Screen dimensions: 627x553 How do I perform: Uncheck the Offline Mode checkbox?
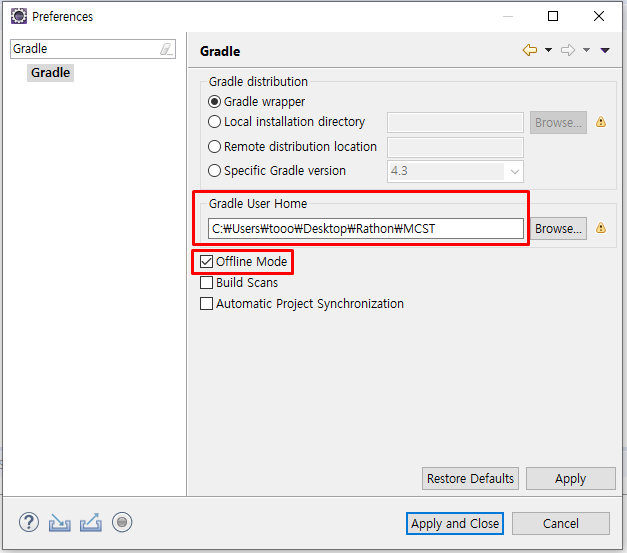click(x=206, y=262)
